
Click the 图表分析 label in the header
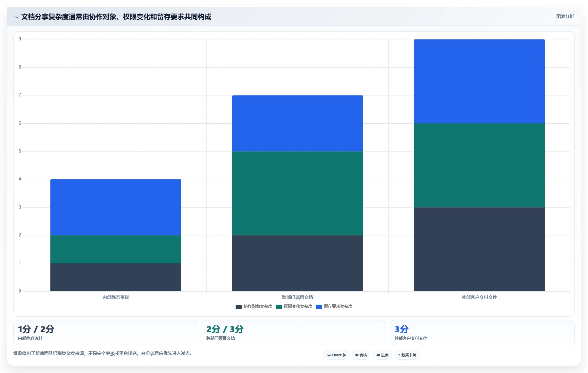click(565, 16)
